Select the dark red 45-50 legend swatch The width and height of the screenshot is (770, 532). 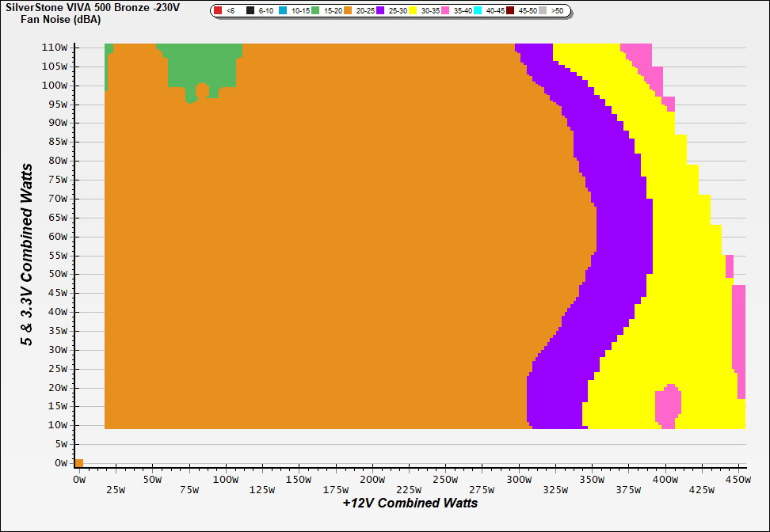point(510,11)
